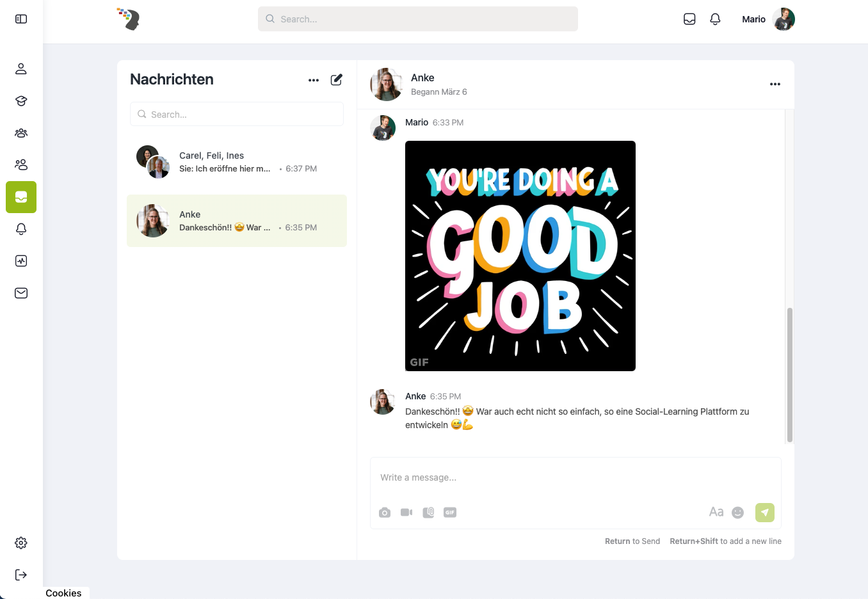The image size is (868, 599).
Task: Open the GIF picker in the composer
Action: point(450,512)
